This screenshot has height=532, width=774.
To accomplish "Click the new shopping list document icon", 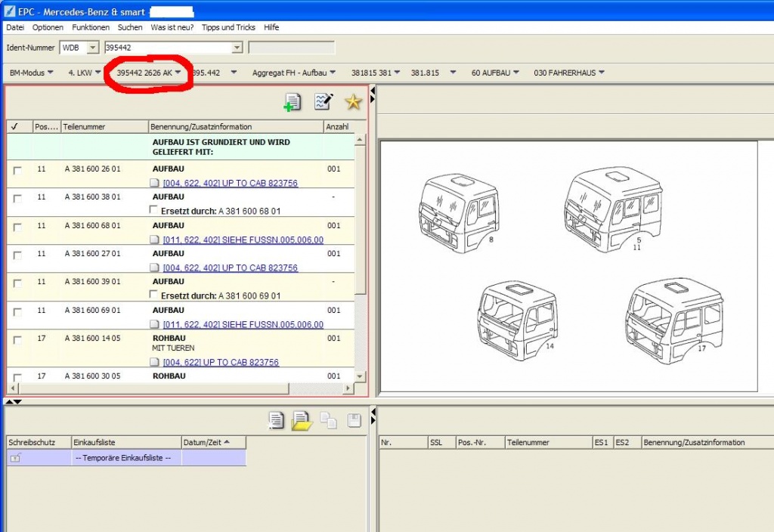I will (x=276, y=420).
